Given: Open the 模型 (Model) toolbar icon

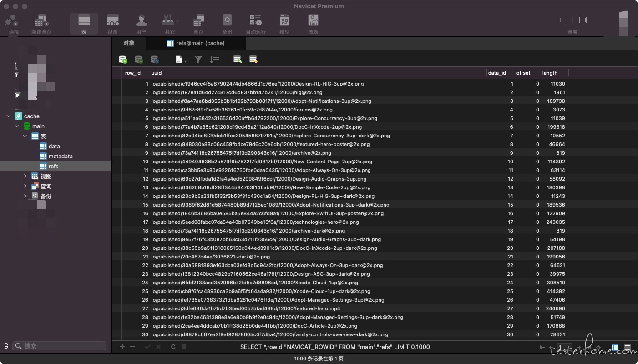Looking at the screenshot, I should [284, 24].
